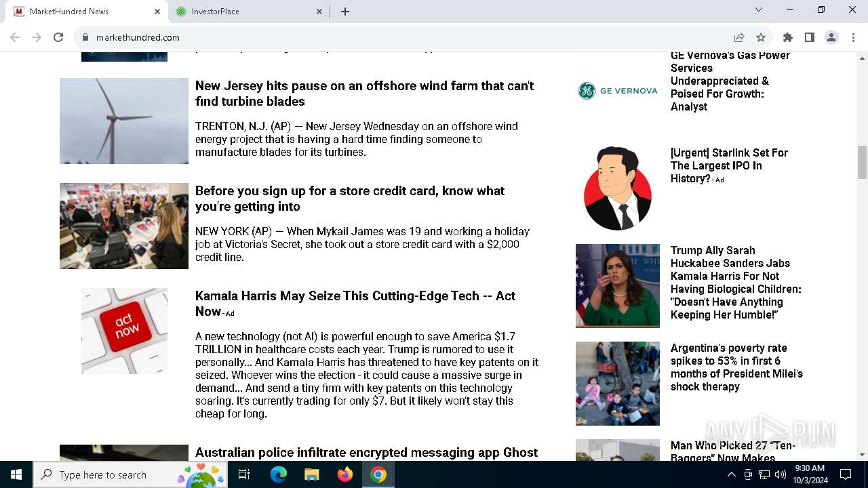This screenshot has height=488, width=868.
Task: Click the Mykail James article summary text
Action: (363, 244)
